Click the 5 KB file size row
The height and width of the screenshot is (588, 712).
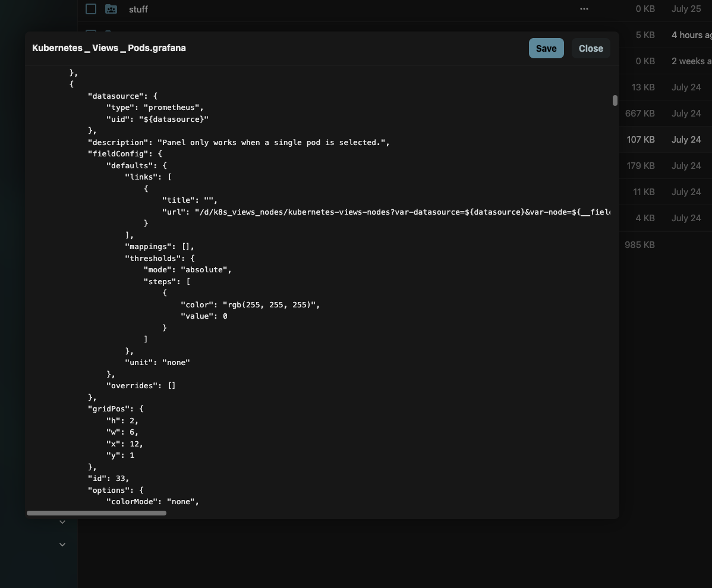pos(645,35)
